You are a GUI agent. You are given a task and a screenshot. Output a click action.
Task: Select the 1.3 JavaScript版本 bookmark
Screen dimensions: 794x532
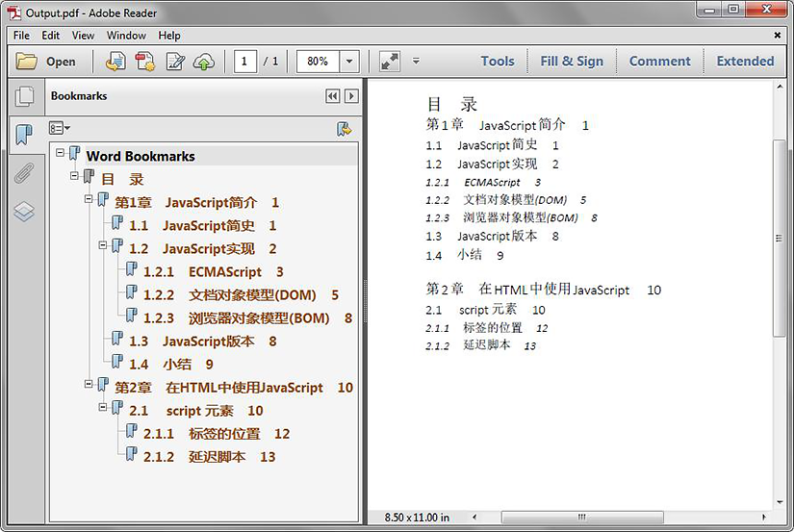(202, 342)
